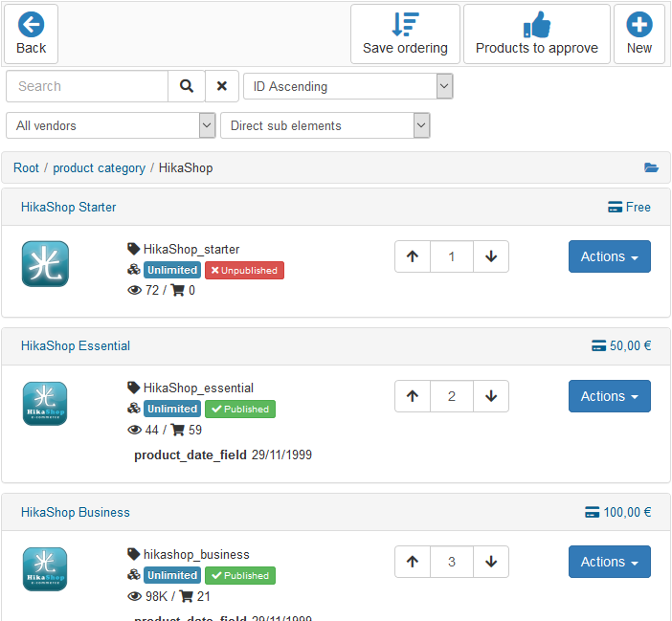Move HikaShop Starter down in ordering

click(x=491, y=256)
